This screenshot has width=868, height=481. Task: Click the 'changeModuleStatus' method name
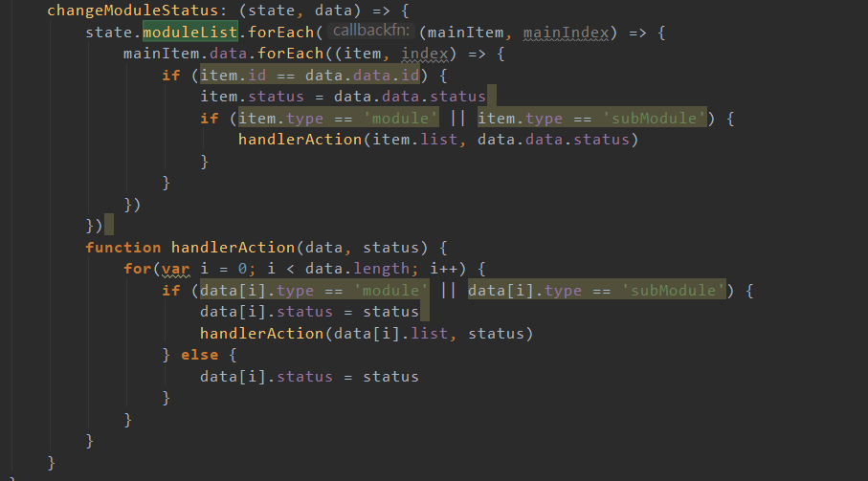tap(133, 11)
